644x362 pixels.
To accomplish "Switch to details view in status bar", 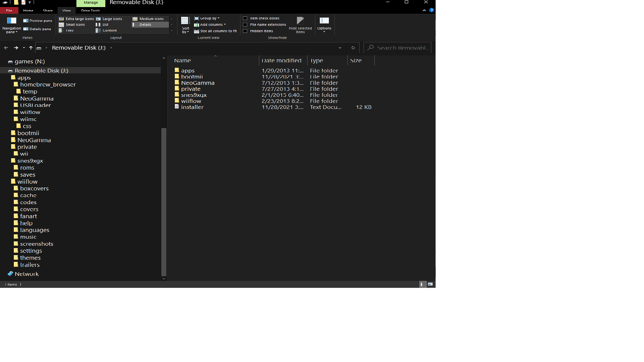I will [x=423, y=284].
